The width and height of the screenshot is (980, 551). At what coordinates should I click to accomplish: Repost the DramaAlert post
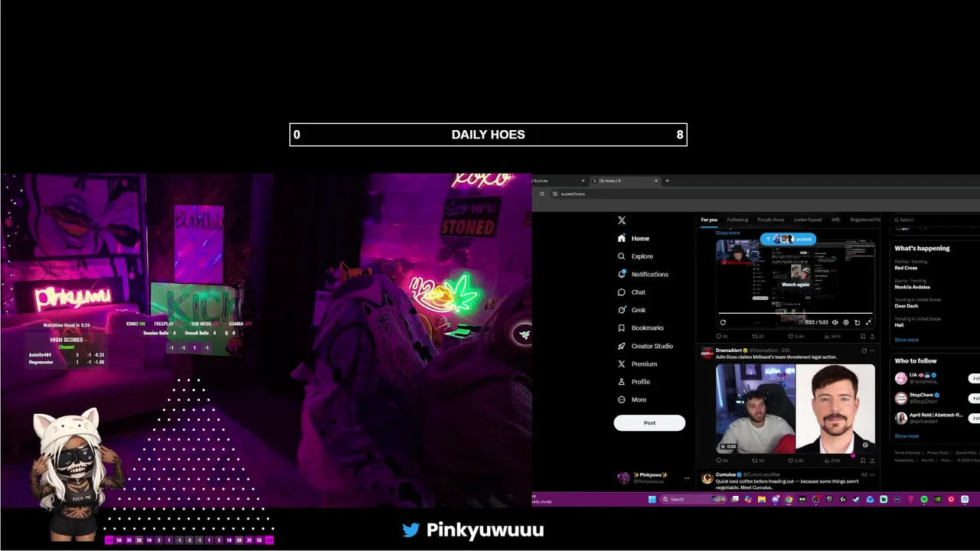coord(756,461)
